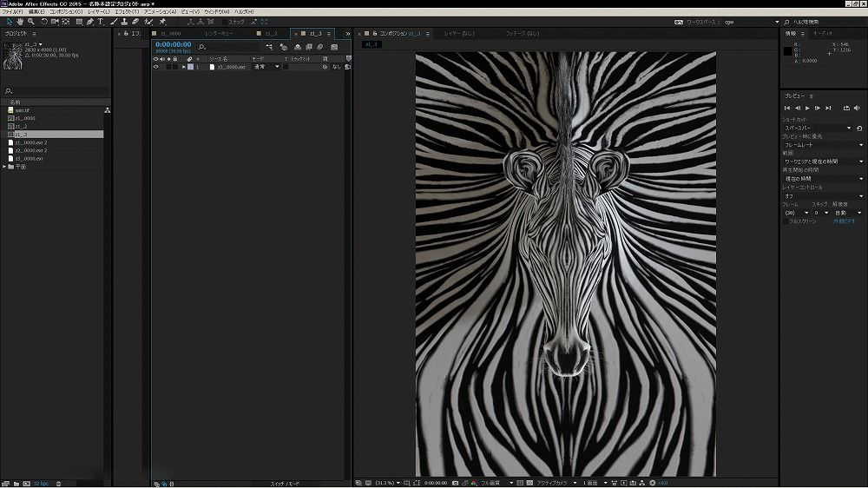Switch to the z1_2 timeline tab
The width and height of the screenshot is (868, 488).
(x=272, y=34)
